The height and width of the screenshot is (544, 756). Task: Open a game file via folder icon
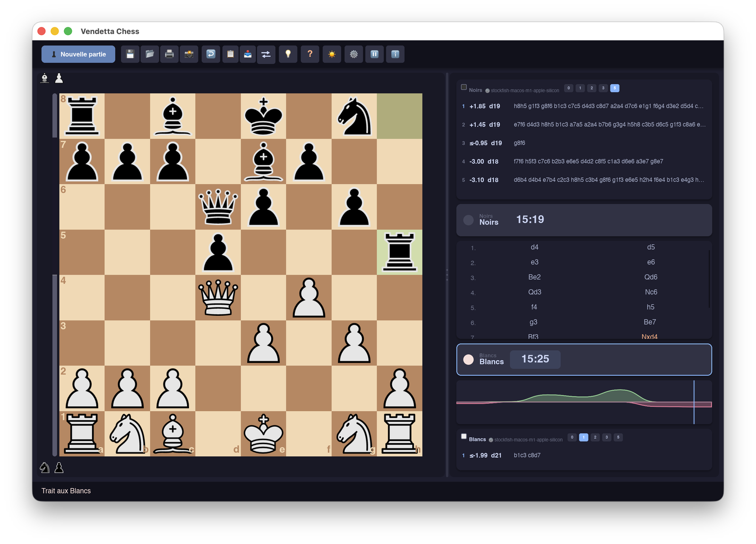click(x=150, y=54)
